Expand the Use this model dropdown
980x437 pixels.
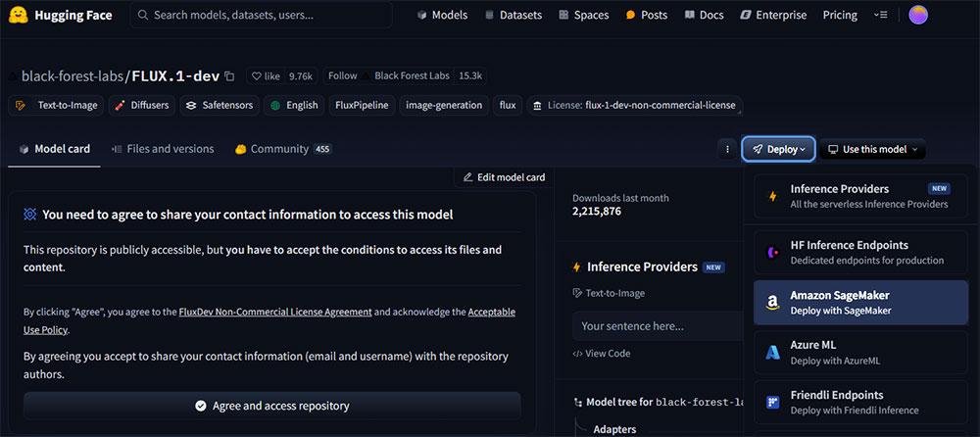point(872,149)
